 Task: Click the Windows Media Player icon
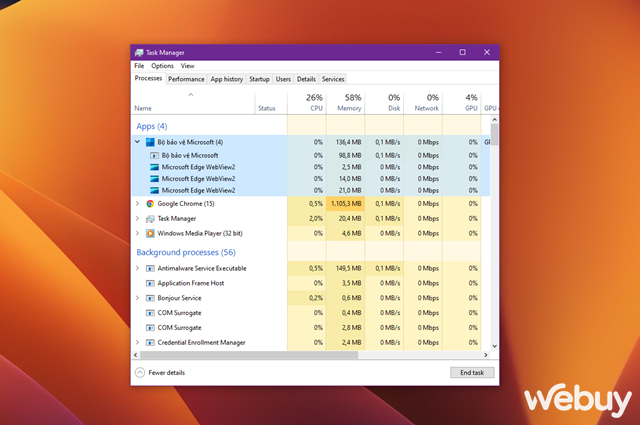tap(150, 234)
